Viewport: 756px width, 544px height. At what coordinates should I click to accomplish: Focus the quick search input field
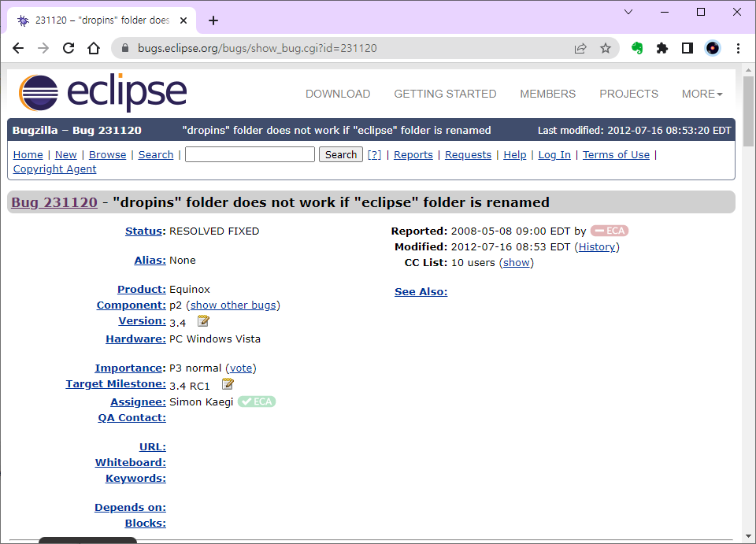pos(250,154)
